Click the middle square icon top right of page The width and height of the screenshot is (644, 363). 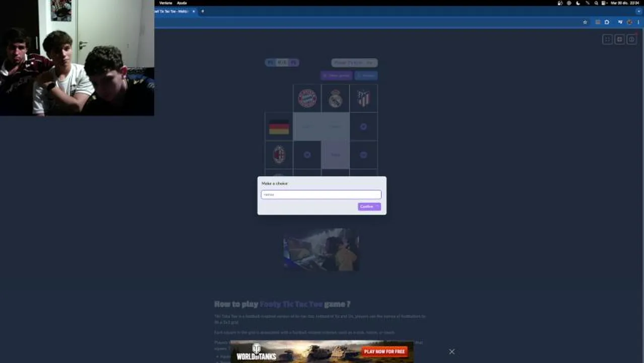pyautogui.click(x=619, y=39)
